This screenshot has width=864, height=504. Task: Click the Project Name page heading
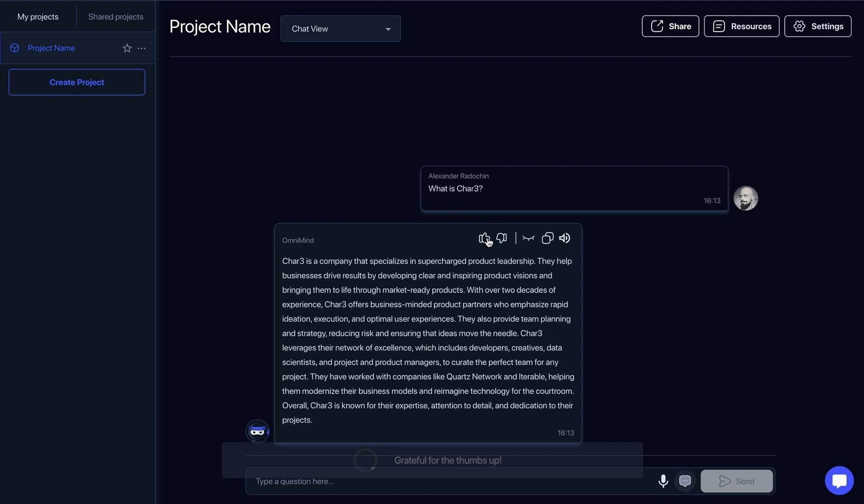point(220,27)
